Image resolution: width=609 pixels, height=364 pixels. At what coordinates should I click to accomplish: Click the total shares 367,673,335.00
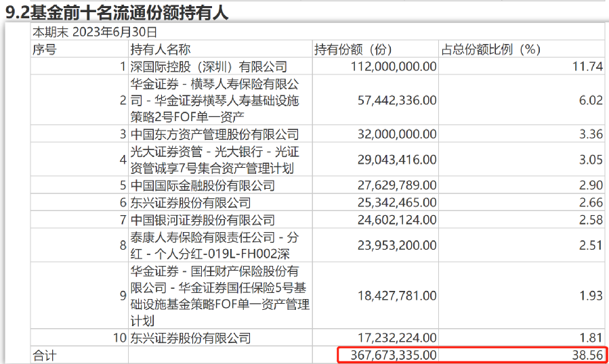click(x=394, y=355)
